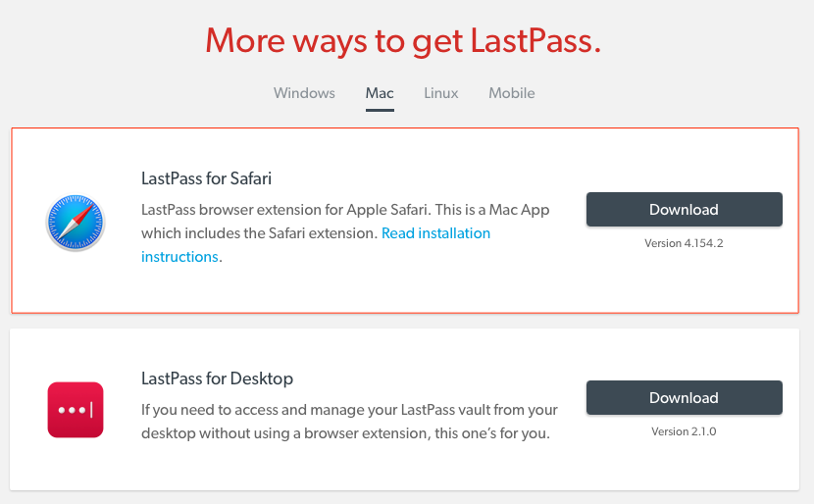
Task: Click the Safari extension description text
Action: (x=345, y=233)
